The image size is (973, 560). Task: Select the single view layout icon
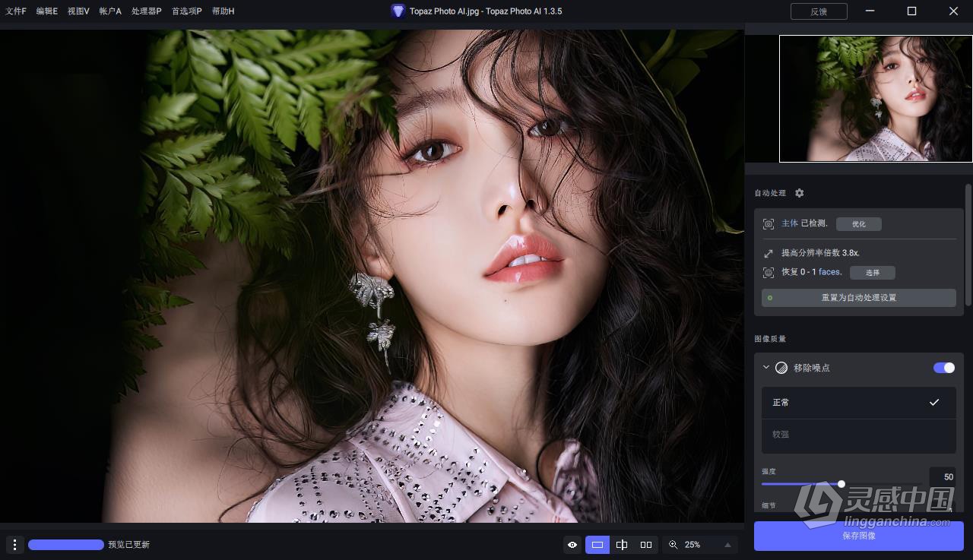tap(597, 545)
